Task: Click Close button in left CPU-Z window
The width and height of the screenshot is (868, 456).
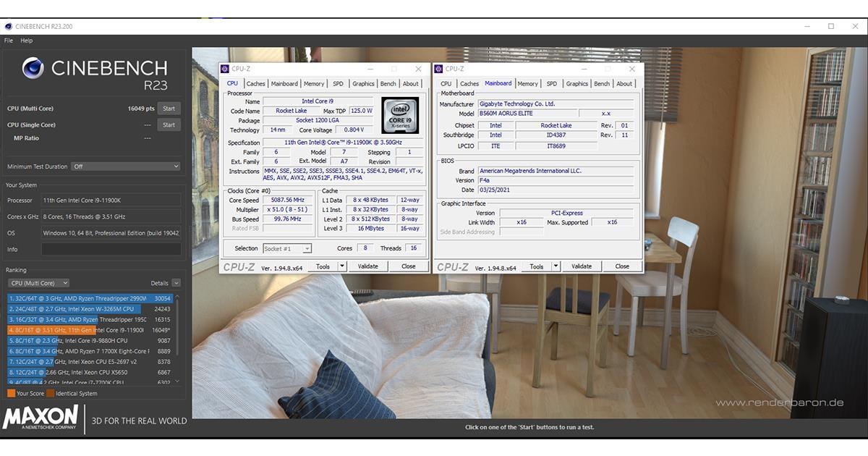Action: pyautogui.click(x=409, y=266)
